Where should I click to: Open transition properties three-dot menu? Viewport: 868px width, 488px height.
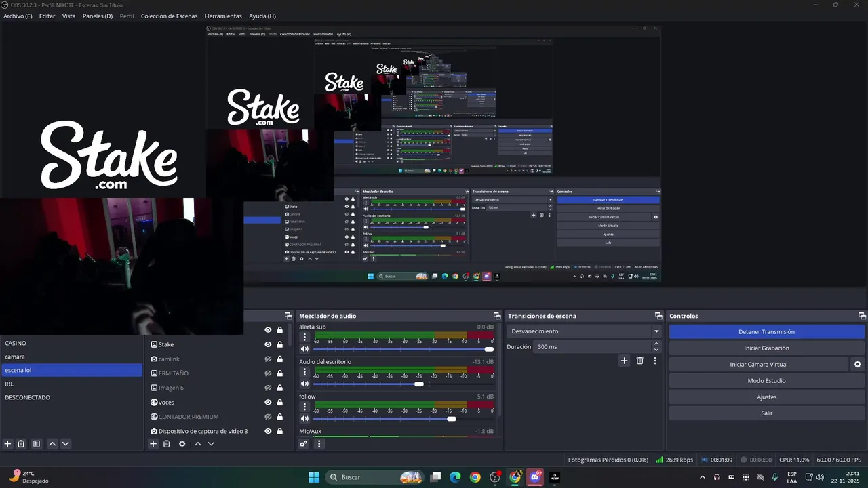[655, 361]
